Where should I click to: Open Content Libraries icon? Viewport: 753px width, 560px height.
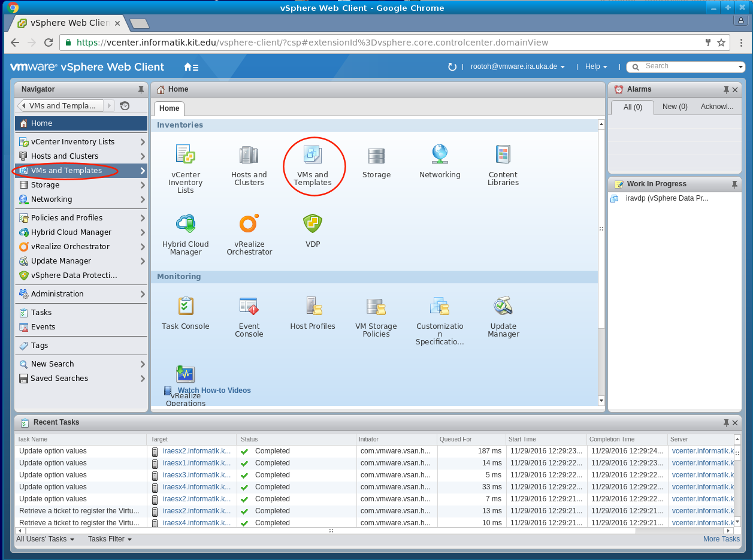point(503,155)
